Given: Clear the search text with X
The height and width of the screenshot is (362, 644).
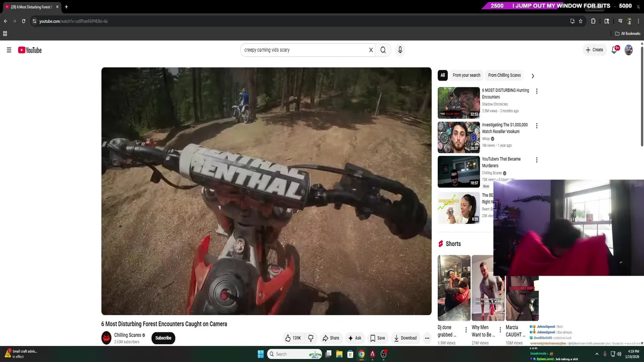Looking at the screenshot, I should pos(371,50).
